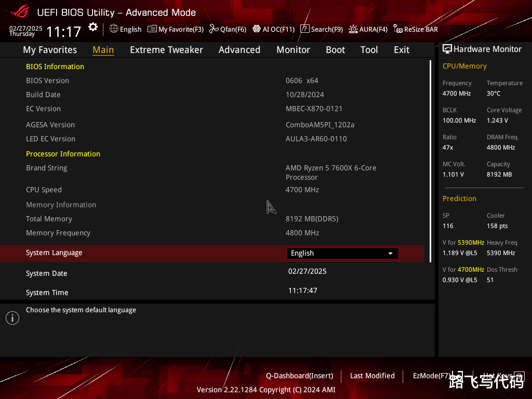This screenshot has width=532, height=399.
Task: Switch to EzMode(F7)
Action: (431, 376)
